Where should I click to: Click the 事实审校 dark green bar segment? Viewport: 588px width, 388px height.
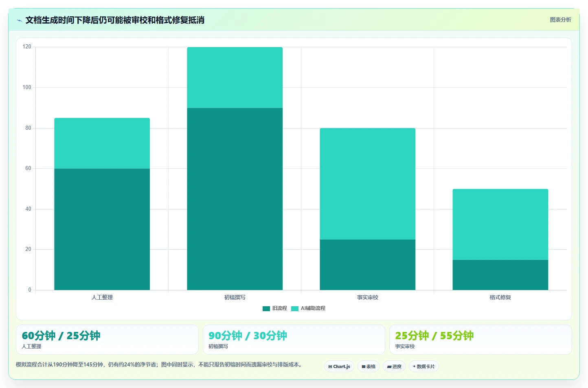[367, 265]
